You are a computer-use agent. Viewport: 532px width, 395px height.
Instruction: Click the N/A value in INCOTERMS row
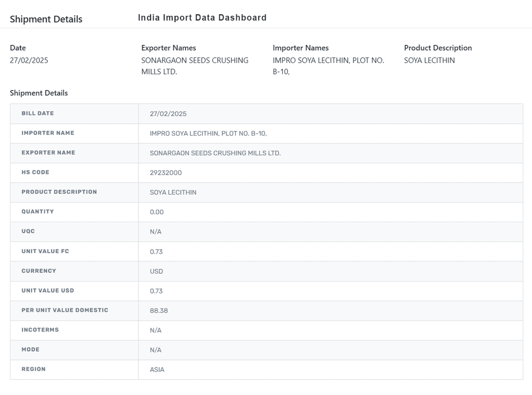(x=156, y=330)
